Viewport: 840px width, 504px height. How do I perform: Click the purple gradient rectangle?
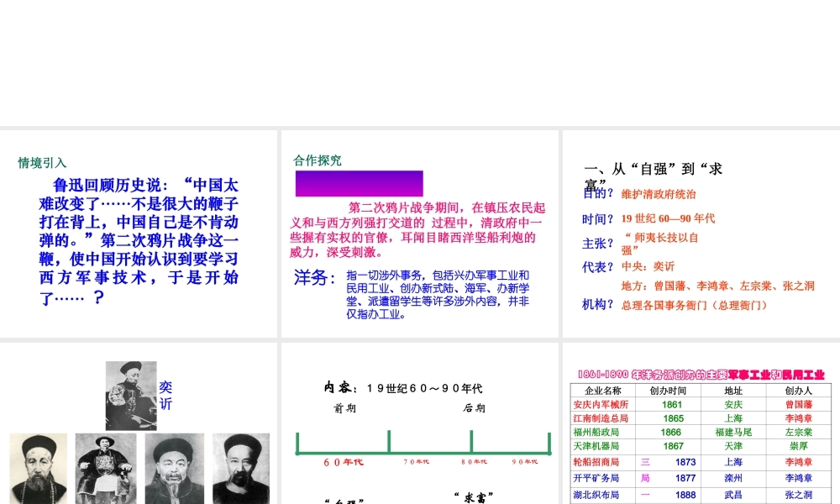point(359,183)
